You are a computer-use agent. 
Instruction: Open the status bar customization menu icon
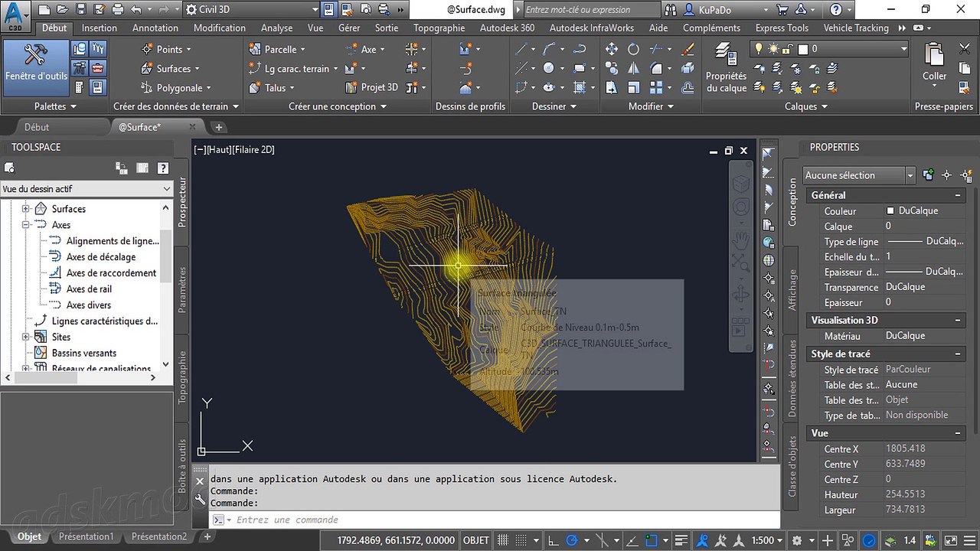tap(969, 540)
